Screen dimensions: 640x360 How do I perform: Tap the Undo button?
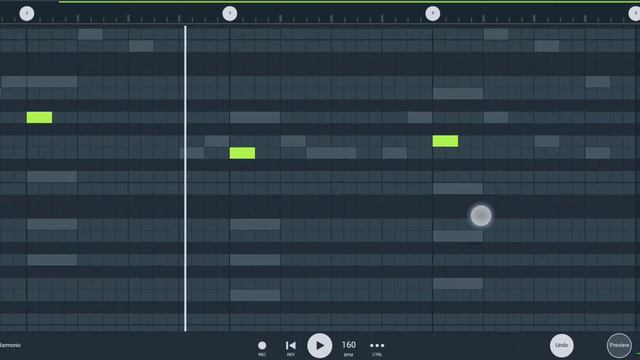click(x=561, y=345)
